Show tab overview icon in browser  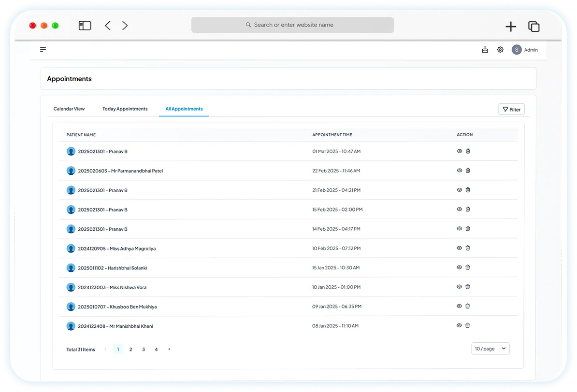point(534,27)
